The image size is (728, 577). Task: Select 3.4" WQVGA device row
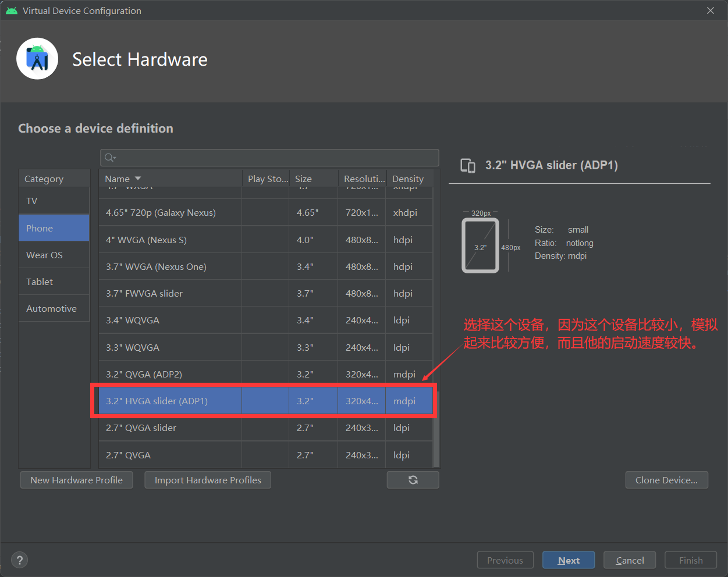point(266,320)
